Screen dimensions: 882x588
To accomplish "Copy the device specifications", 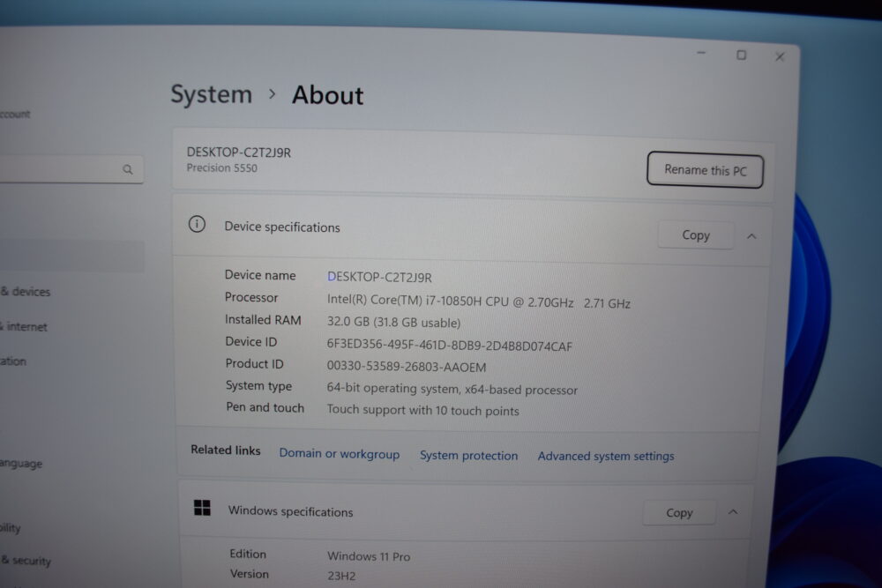I will click(x=696, y=235).
